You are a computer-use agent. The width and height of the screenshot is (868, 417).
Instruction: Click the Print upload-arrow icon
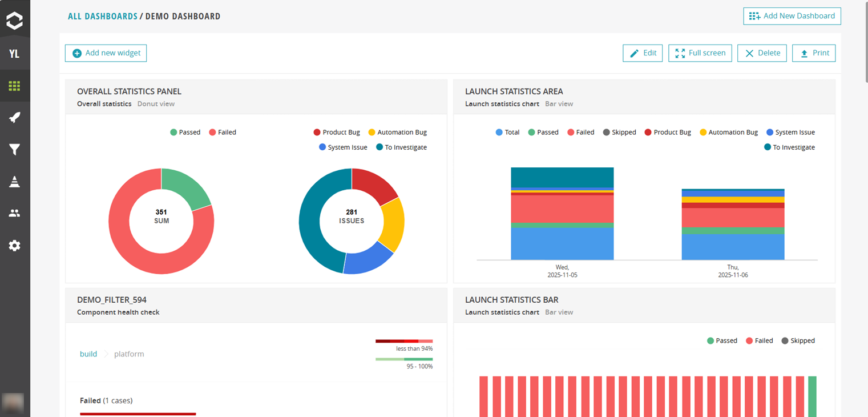pos(805,53)
